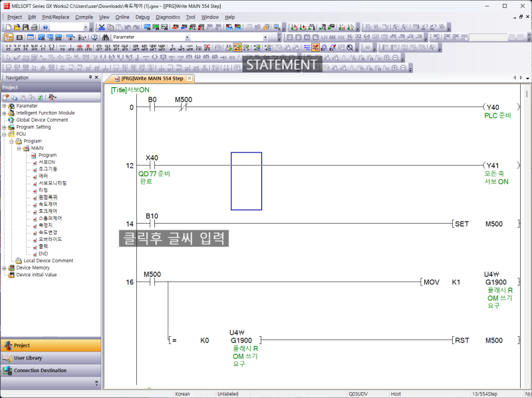Insert closed contact with F6 icon

pos(26,47)
